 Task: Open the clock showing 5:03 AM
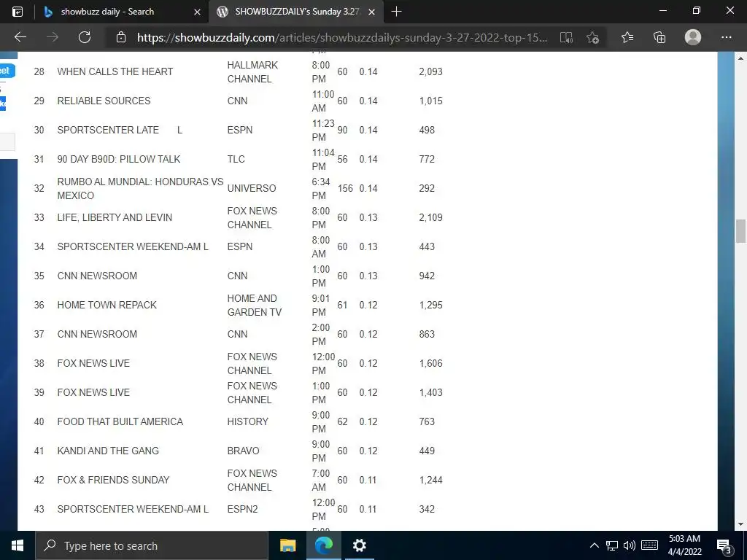(x=684, y=545)
